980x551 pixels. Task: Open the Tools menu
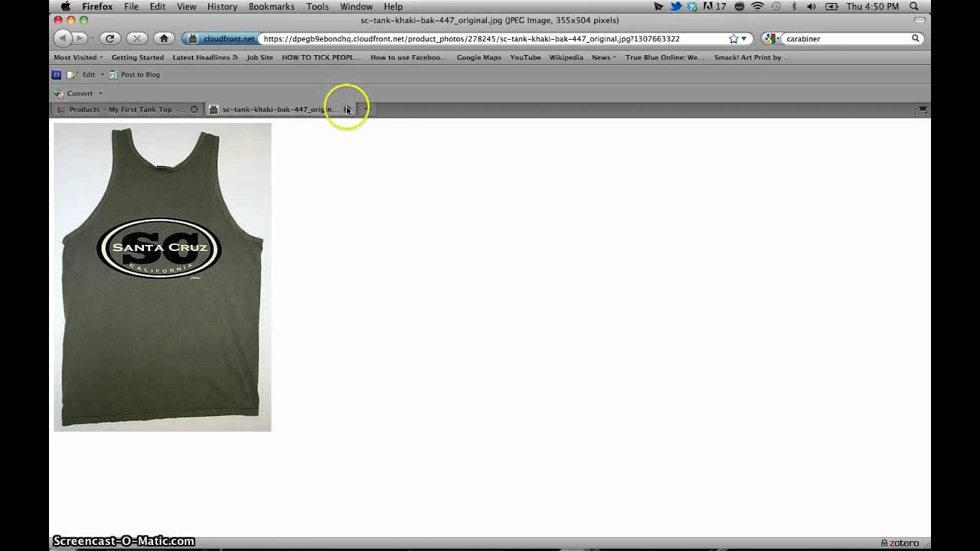coord(318,6)
